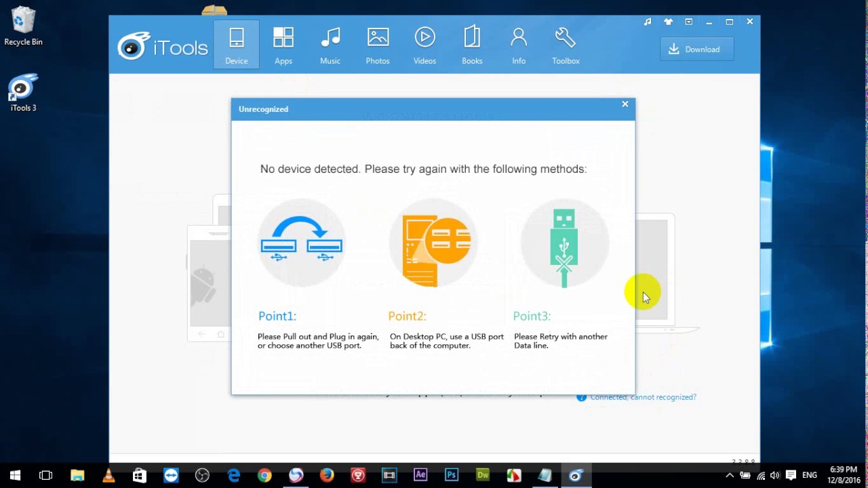Image resolution: width=868 pixels, height=488 pixels.
Task: Click the question mark help icon
Action: 581,397
